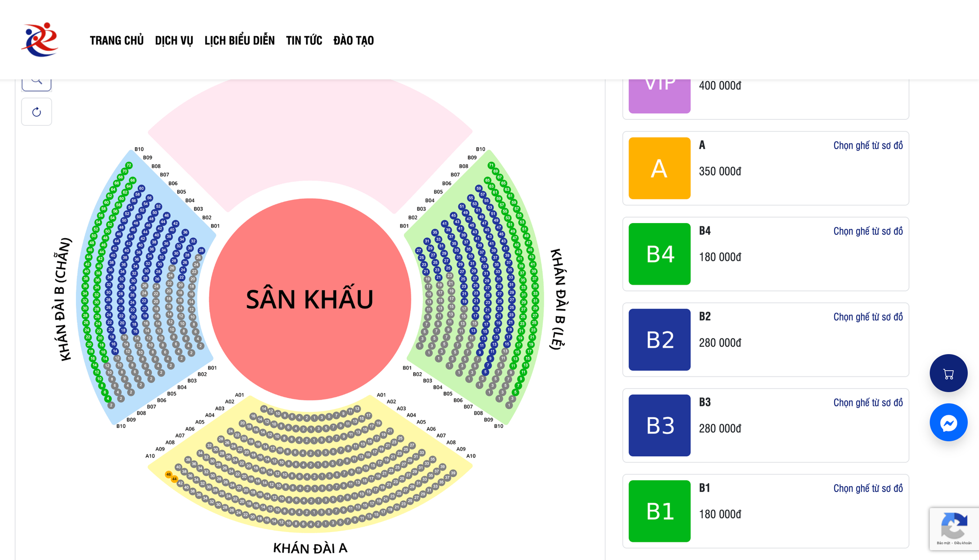Click 'Chọn ghế từ sơ đồ' for zone A
This screenshot has height=560, width=979.
click(868, 146)
